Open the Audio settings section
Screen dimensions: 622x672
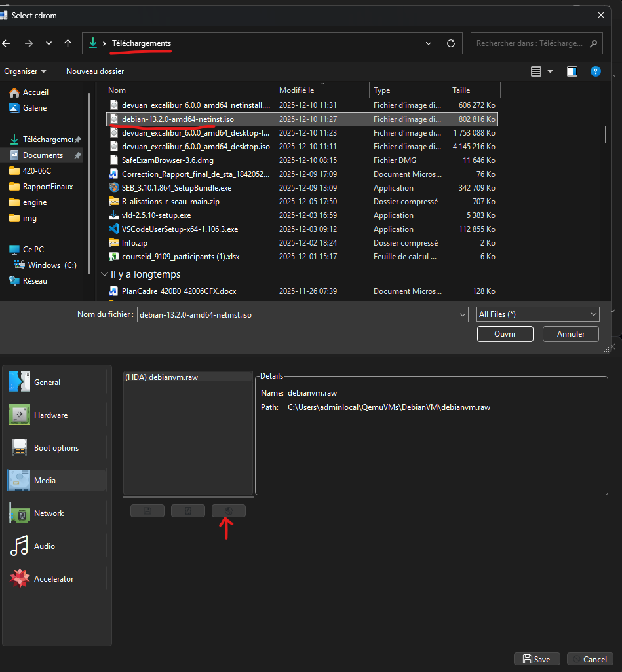pos(44,546)
